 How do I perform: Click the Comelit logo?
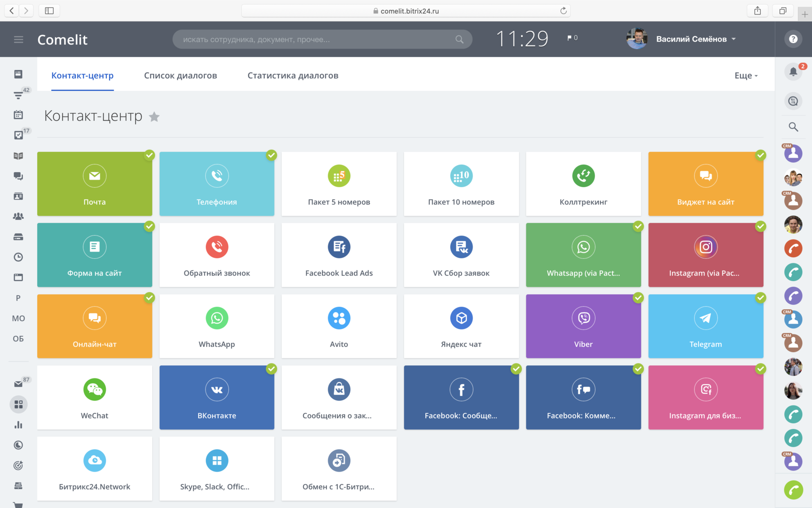pos(62,40)
